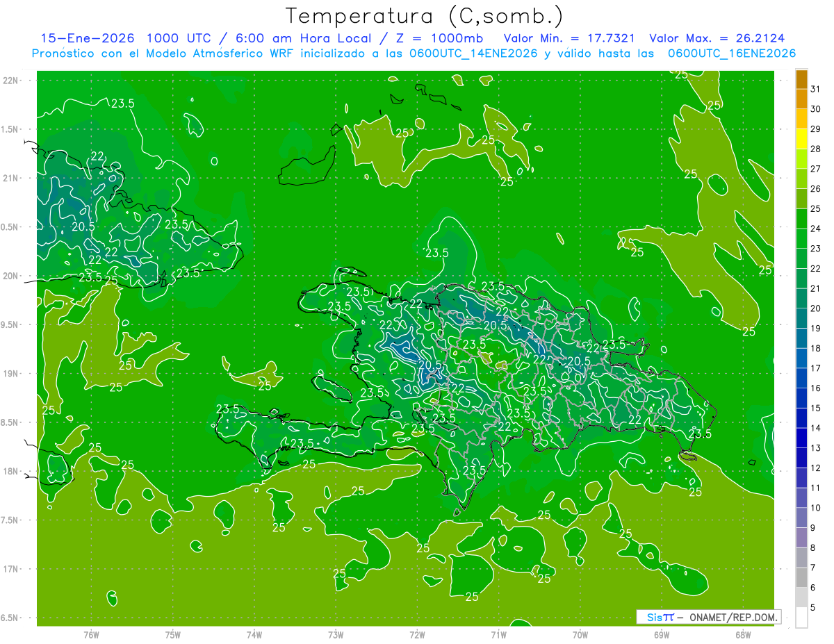Screen dimensions: 834x644
Task: Click the "71W" longitude axis label
Action: 499,634
